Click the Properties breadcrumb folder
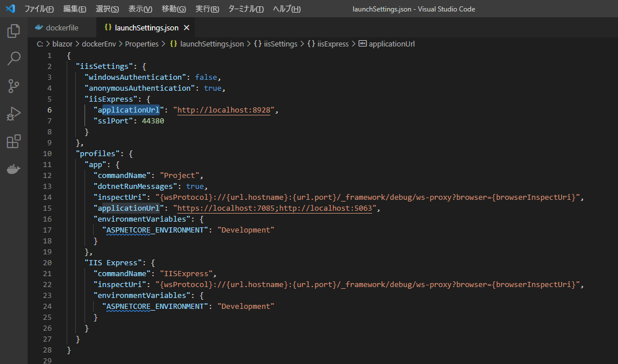Screen dimensions: 618x364 (141, 44)
